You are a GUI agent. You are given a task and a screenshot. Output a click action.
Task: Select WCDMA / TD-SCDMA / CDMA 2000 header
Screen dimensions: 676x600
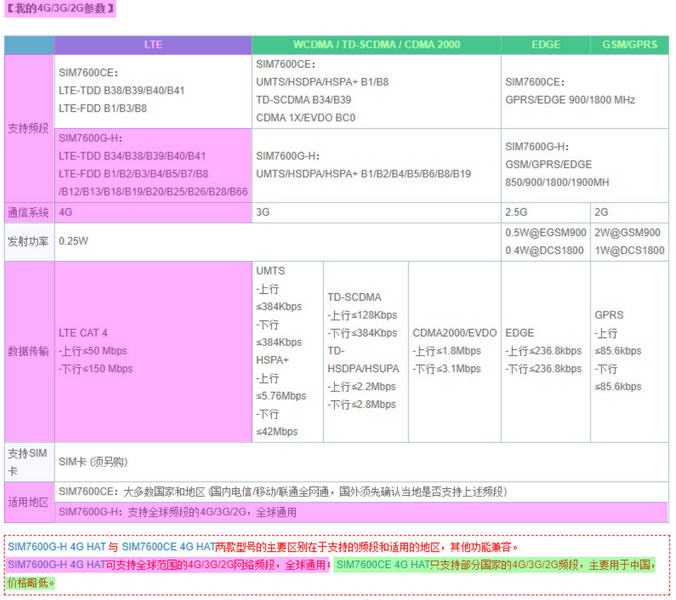tap(376, 45)
